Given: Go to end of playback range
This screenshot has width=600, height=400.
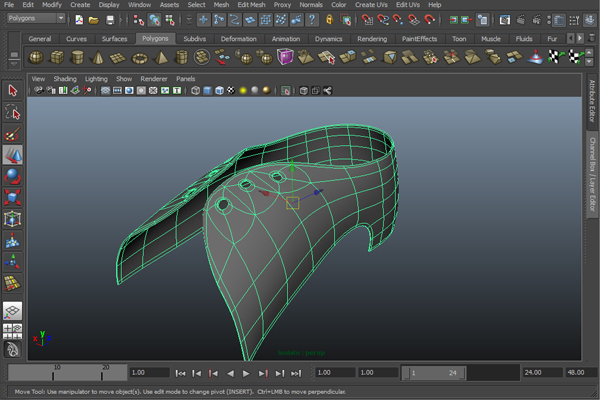Looking at the screenshot, I should tap(296, 373).
